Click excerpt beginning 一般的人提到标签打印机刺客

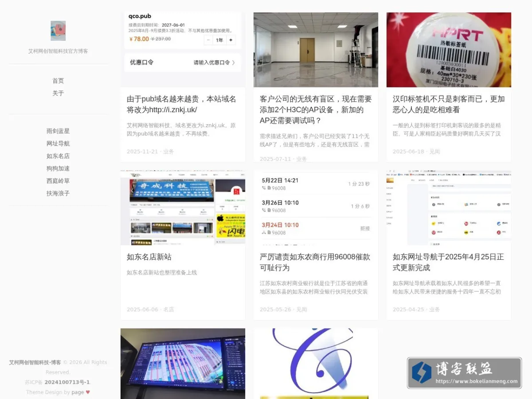[x=447, y=129]
